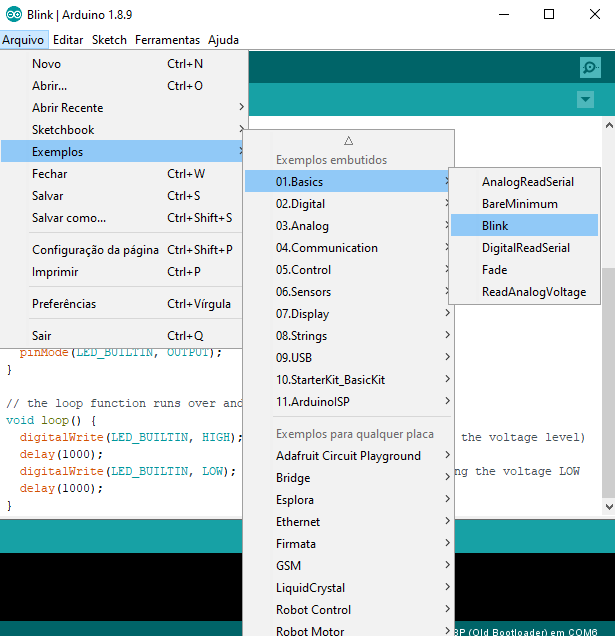Select Novo from the Arquivo menu
615x636 pixels.
(122, 64)
